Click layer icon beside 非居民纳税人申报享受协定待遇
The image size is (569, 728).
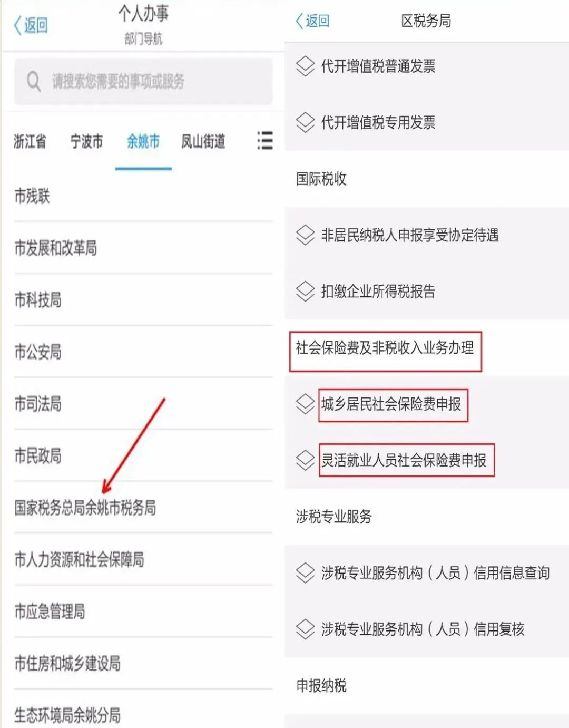[x=305, y=235]
